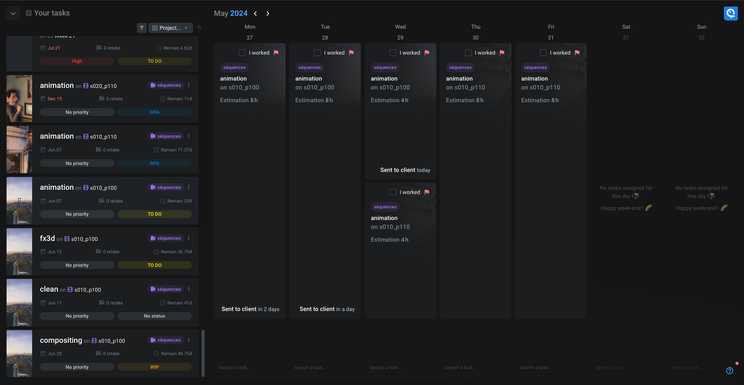Open the help question mark icon
Viewport: 744px width, 385px height.
pos(729,370)
